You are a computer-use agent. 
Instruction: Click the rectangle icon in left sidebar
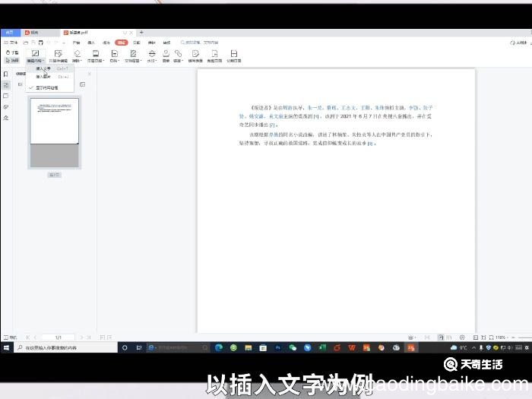6,96
